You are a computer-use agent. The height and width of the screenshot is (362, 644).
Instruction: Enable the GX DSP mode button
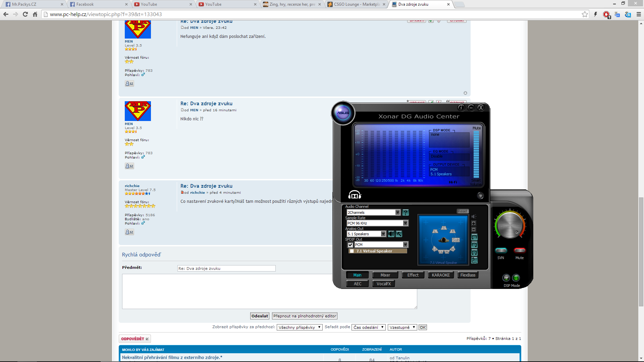click(x=516, y=278)
